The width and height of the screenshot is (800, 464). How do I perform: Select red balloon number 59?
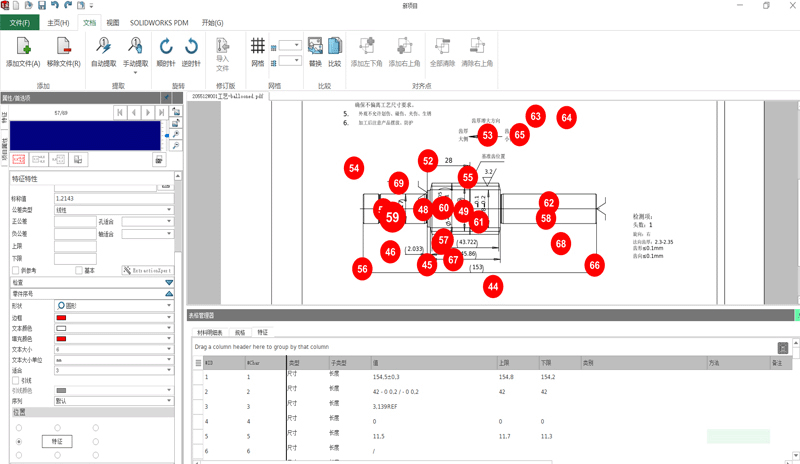coord(392,217)
